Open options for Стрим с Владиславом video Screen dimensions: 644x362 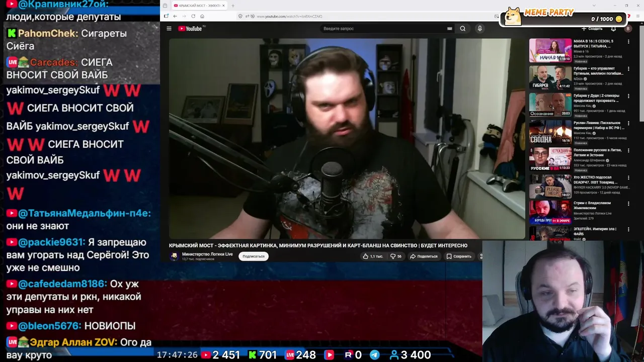pyautogui.click(x=628, y=204)
